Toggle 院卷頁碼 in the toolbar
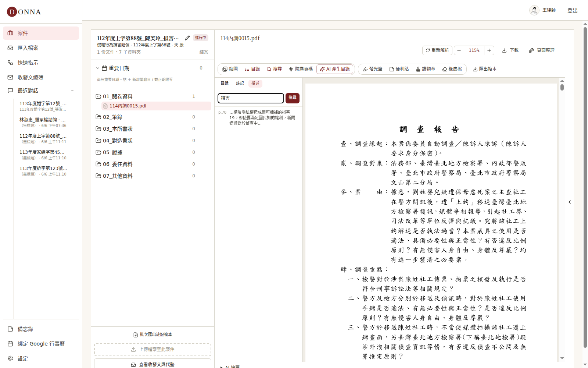This screenshot has height=368, width=588. (x=301, y=69)
